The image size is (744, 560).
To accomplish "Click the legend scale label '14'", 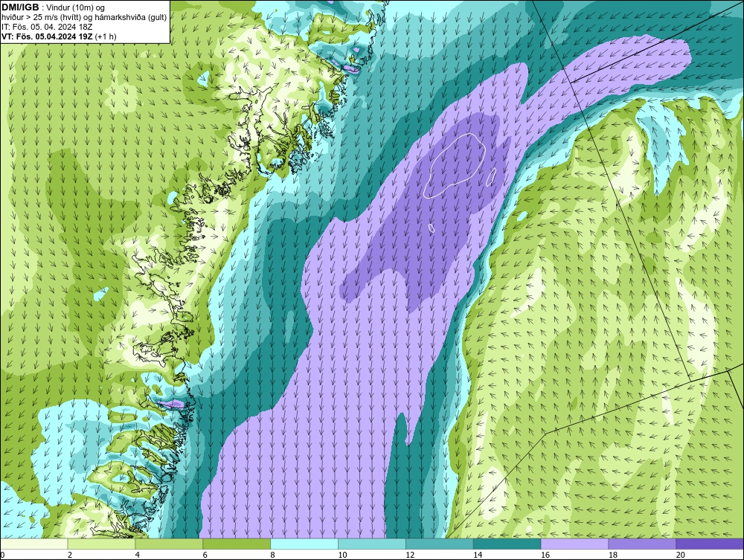I will pos(478,555).
